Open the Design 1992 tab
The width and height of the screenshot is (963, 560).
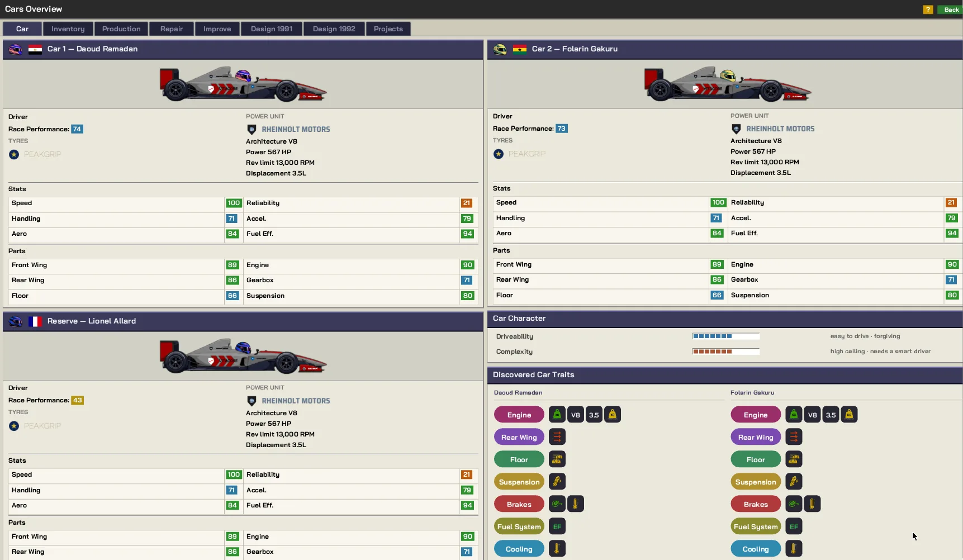point(334,29)
